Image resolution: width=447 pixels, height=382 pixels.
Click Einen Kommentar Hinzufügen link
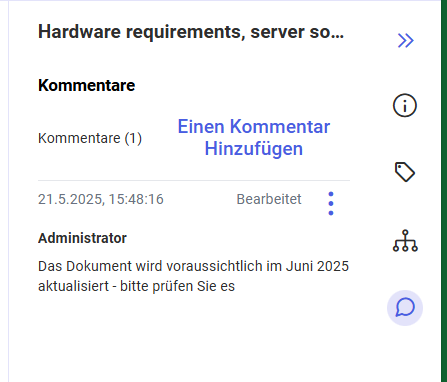[254, 137]
